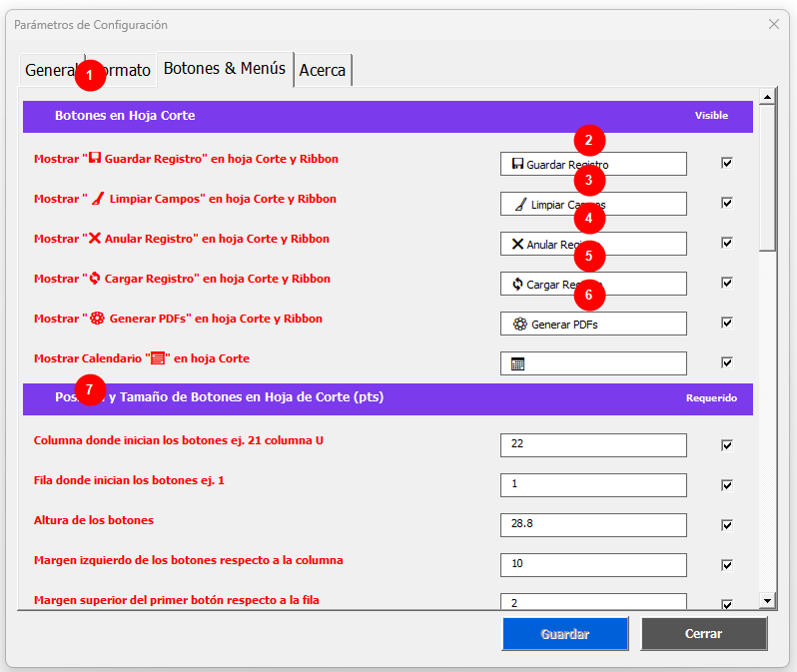Viewport: 797px width, 672px height.
Task: Click the X icon in Anular Registro field
Action: click(x=517, y=244)
